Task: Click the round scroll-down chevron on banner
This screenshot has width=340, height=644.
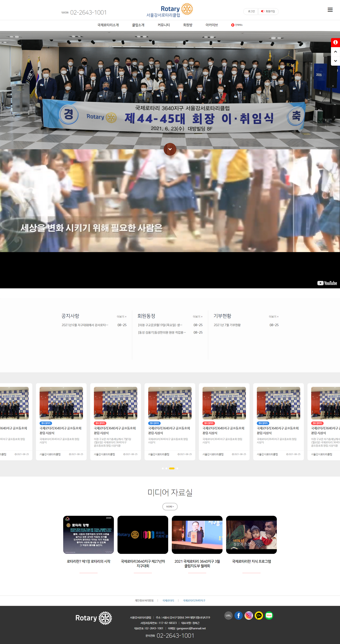Action: tap(170, 149)
